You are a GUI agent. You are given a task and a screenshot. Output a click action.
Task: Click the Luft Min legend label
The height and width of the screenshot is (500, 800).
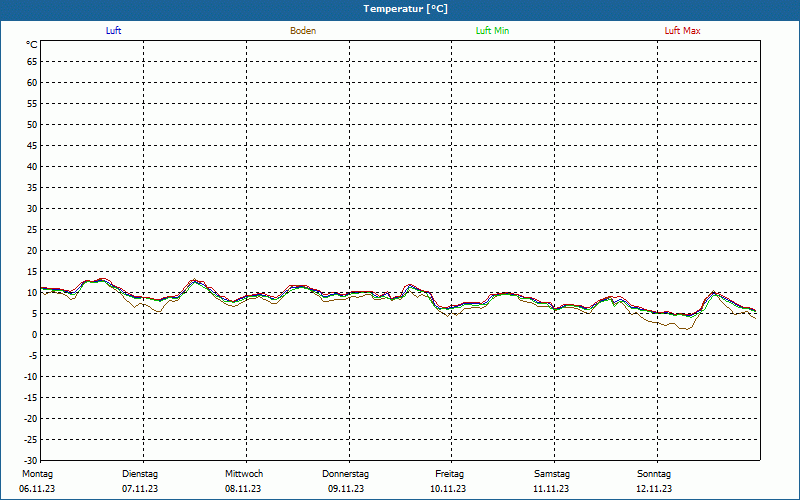492,31
